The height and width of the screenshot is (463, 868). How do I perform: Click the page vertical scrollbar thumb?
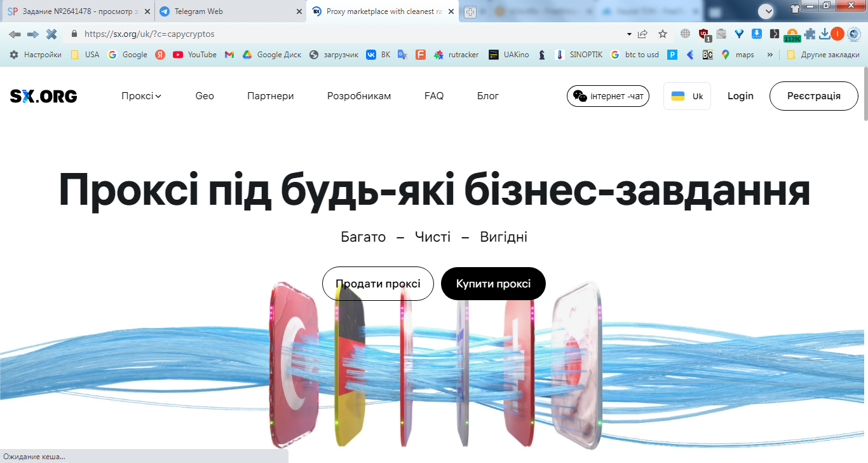(865, 94)
